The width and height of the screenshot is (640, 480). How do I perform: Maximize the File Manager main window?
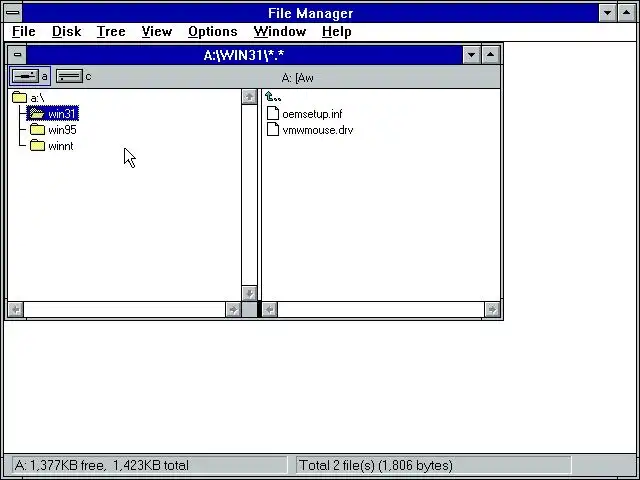click(627, 13)
